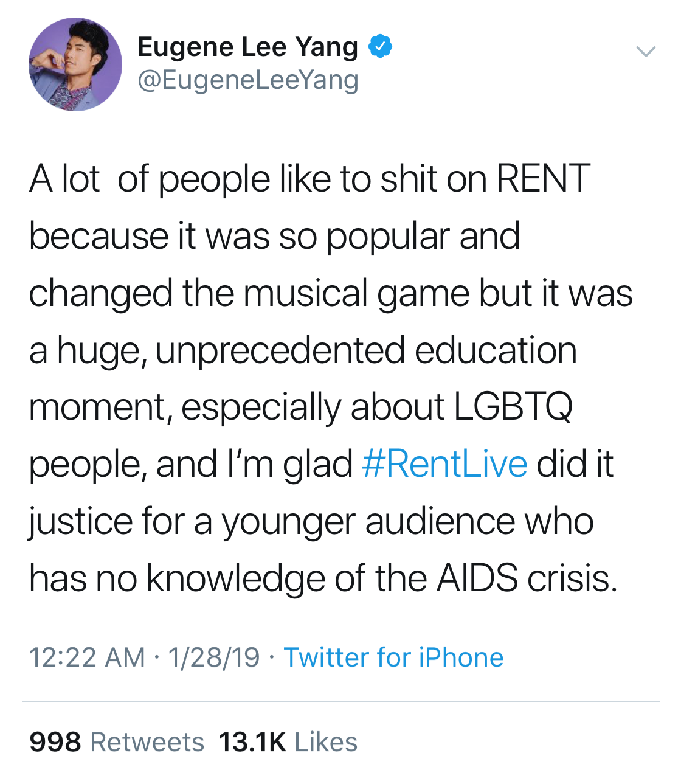681x784 pixels.
Task: Click the word Retweets label
Action: pyautogui.click(x=147, y=742)
